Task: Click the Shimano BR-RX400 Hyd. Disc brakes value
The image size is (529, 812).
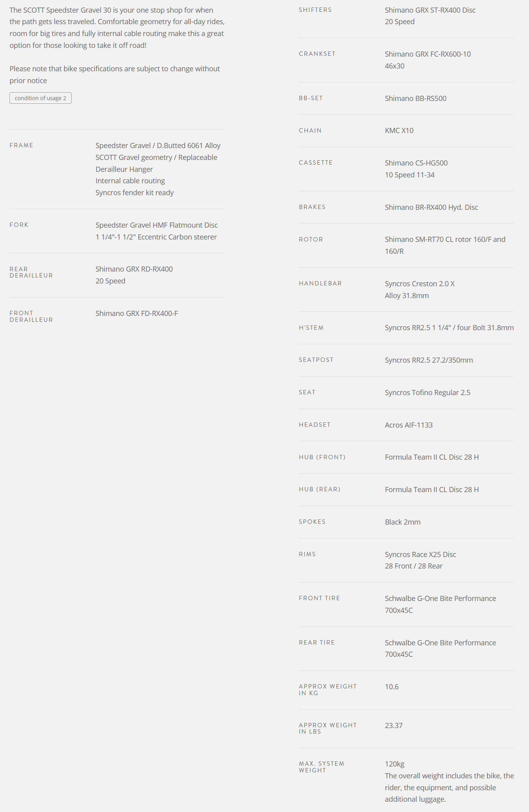Action: point(431,207)
